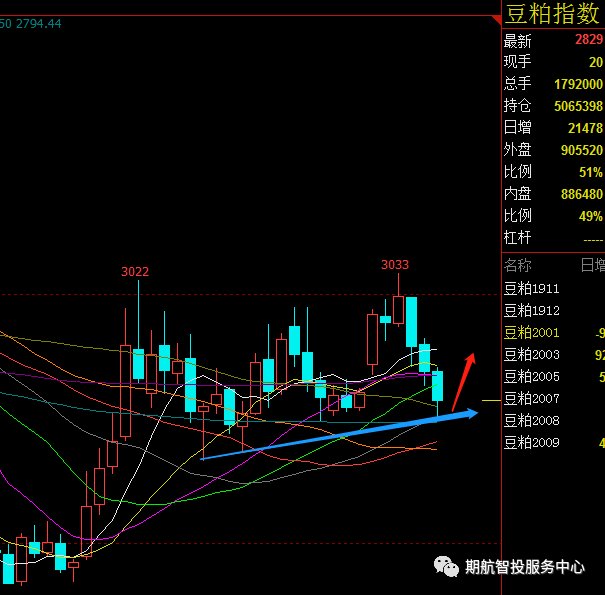This screenshot has height=595, width=605.
Task: Select the 豆粕2003 contract row
Action: click(554, 355)
